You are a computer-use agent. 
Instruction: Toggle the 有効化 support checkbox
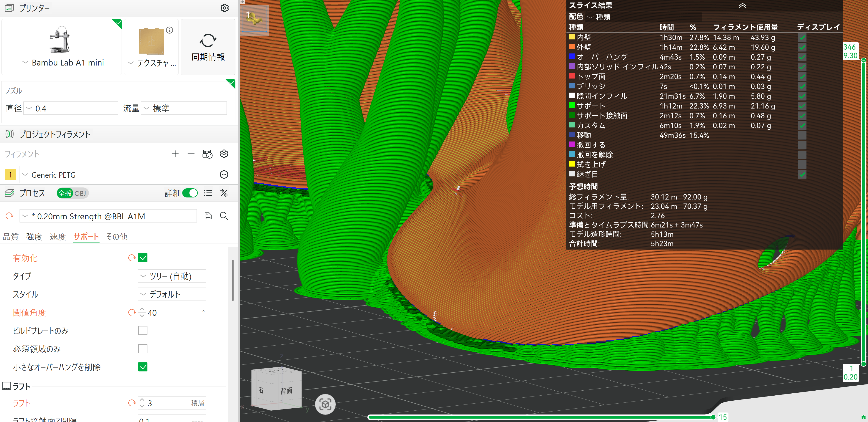[143, 258]
